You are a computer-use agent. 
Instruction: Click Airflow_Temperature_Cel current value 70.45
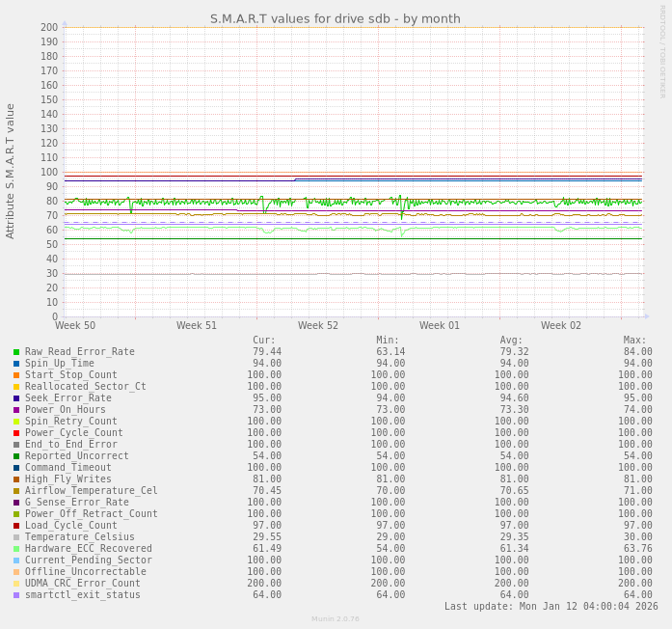267,490
